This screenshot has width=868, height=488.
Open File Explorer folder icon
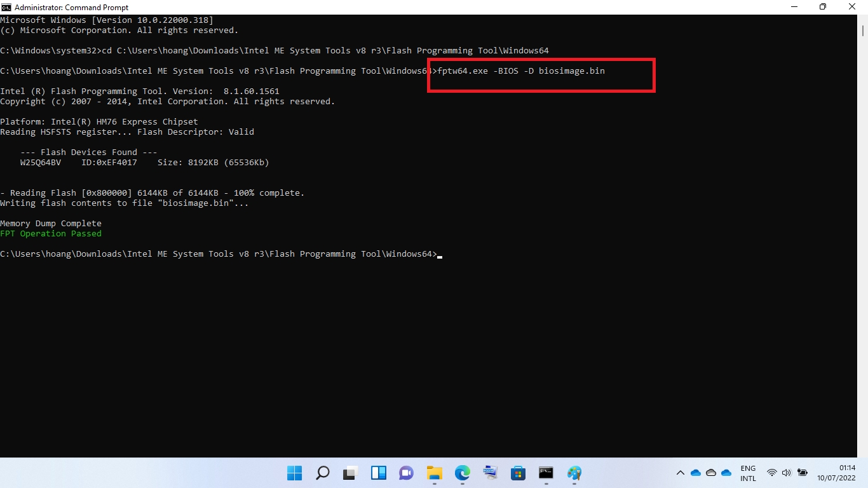pos(434,473)
